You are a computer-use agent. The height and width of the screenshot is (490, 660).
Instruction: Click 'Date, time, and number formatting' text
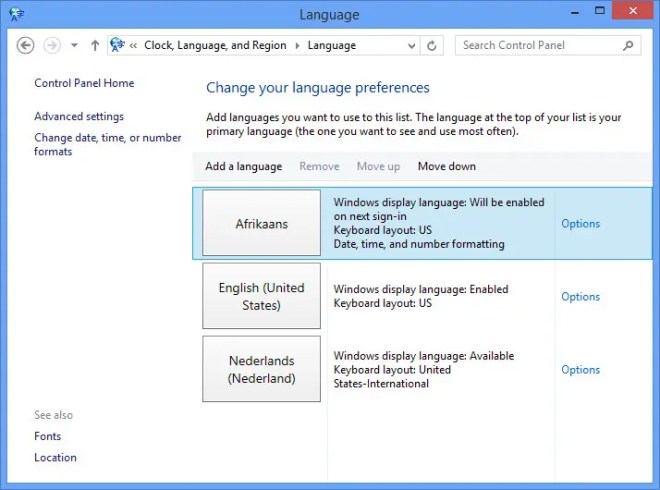click(x=419, y=244)
